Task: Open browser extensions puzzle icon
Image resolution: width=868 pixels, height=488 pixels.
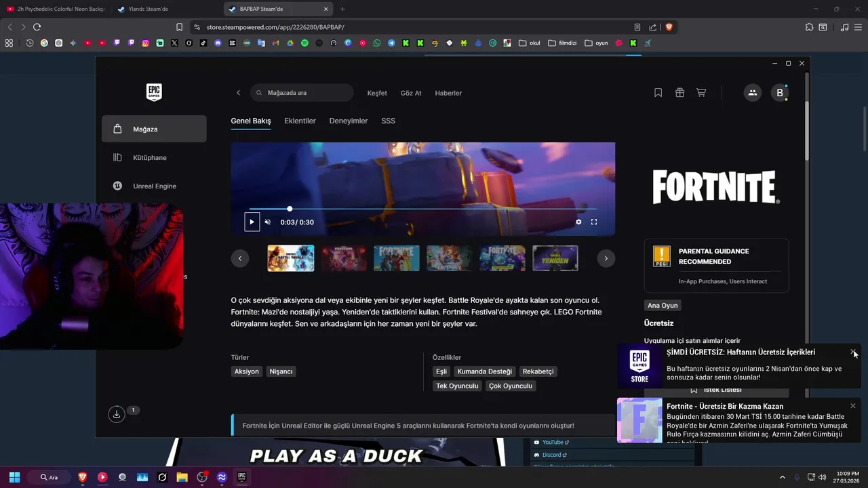Action: coord(809,27)
